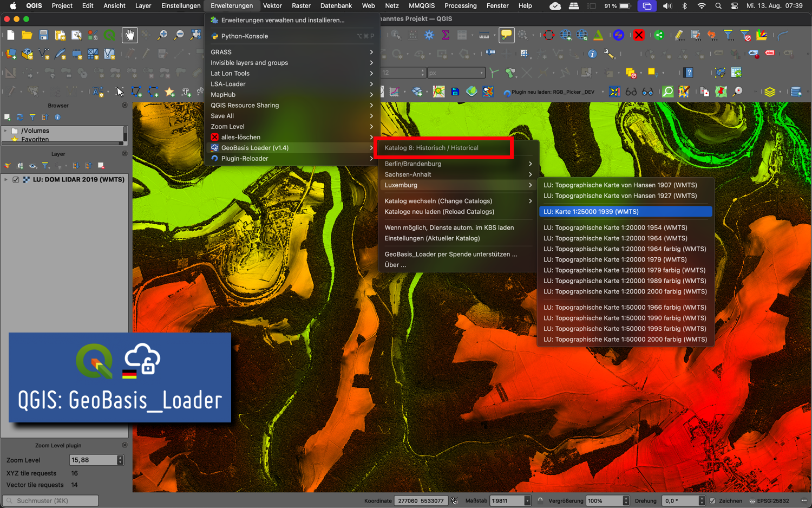This screenshot has width=812, height=508.
Task: Click the Drehung rotation stepper
Action: coord(702,501)
